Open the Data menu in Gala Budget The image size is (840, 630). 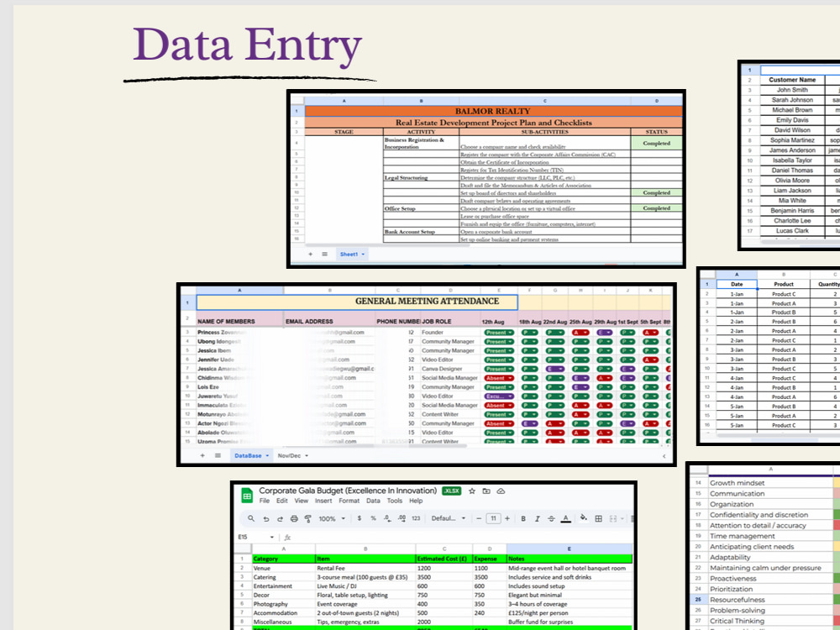(374, 501)
